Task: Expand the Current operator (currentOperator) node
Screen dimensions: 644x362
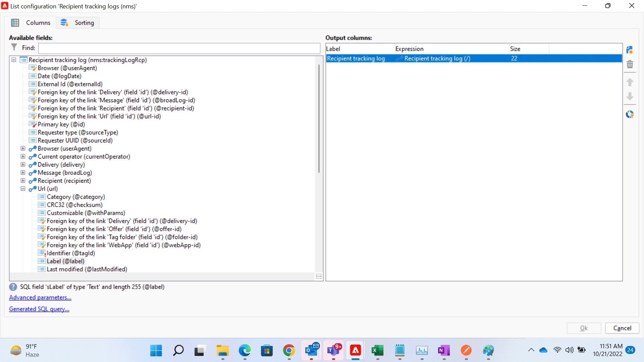Action: 23,157
